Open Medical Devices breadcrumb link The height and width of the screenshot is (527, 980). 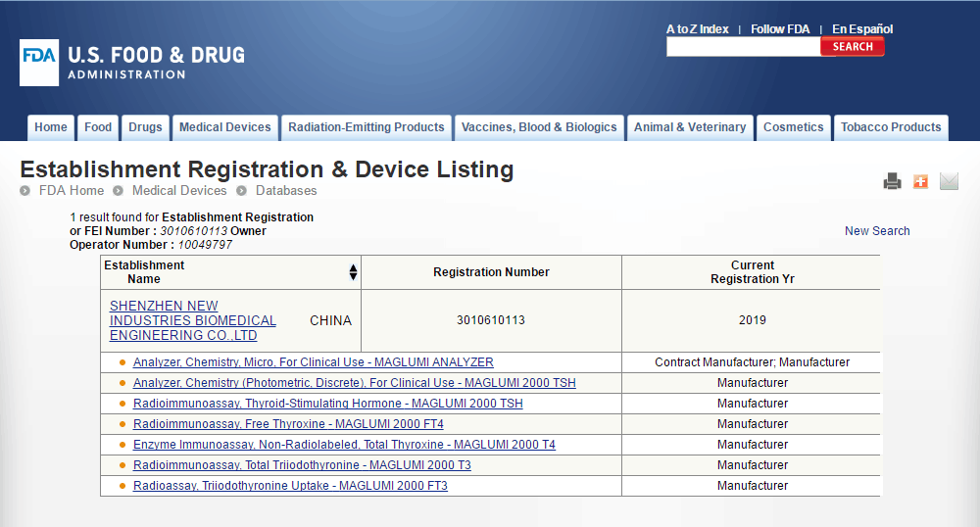click(x=179, y=190)
